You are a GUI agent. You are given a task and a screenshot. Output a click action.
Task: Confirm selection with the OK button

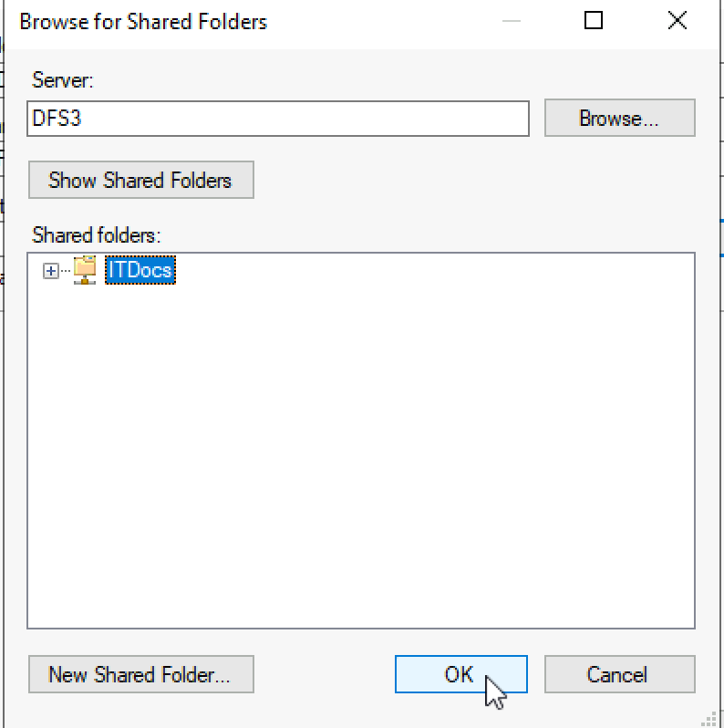460,674
